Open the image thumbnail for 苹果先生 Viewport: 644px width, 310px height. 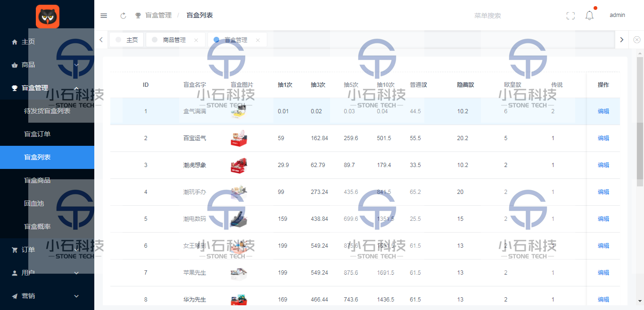[x=239, y=273]
